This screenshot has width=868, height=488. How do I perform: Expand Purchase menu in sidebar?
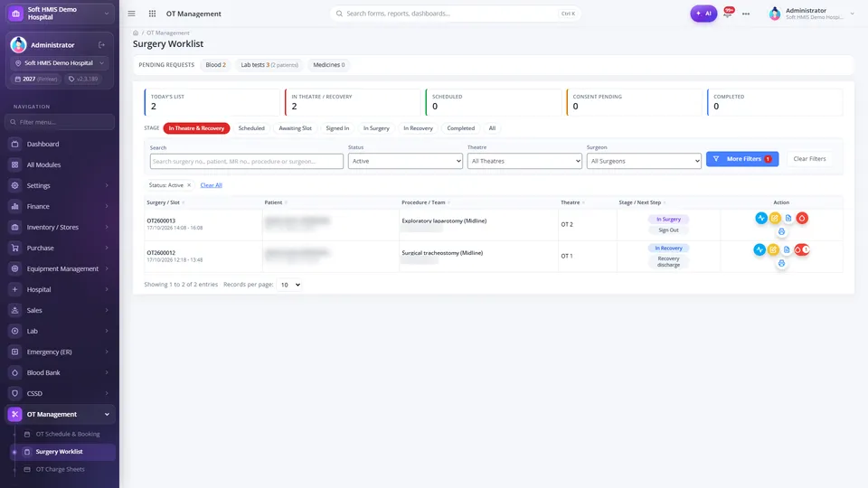[60, 248]
